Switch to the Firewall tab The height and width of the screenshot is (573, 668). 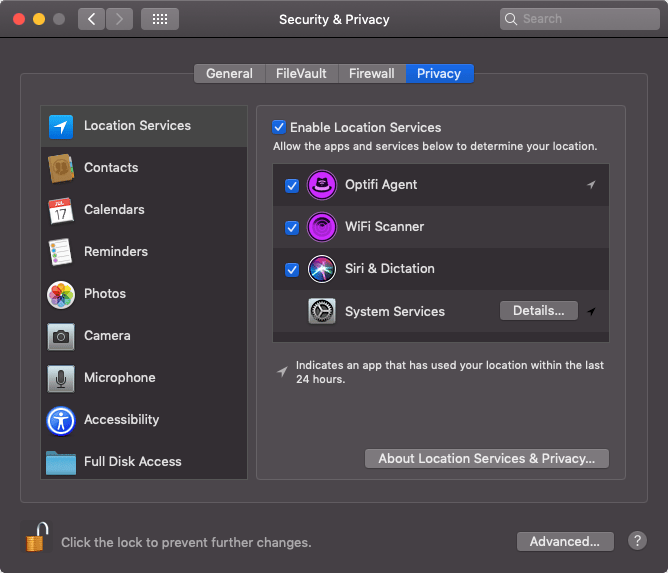pos(371,73)
